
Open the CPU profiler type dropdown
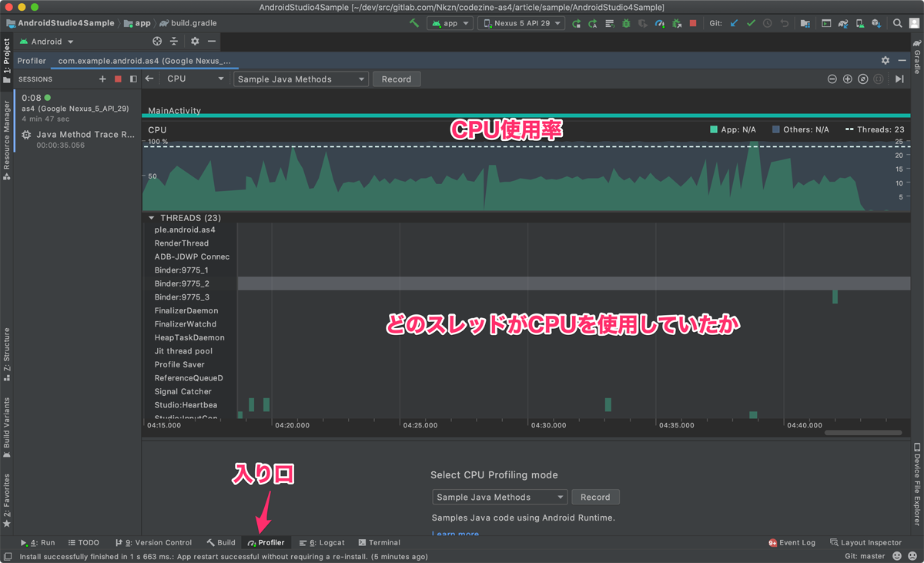pyautogui.click(x=195, y=79)
